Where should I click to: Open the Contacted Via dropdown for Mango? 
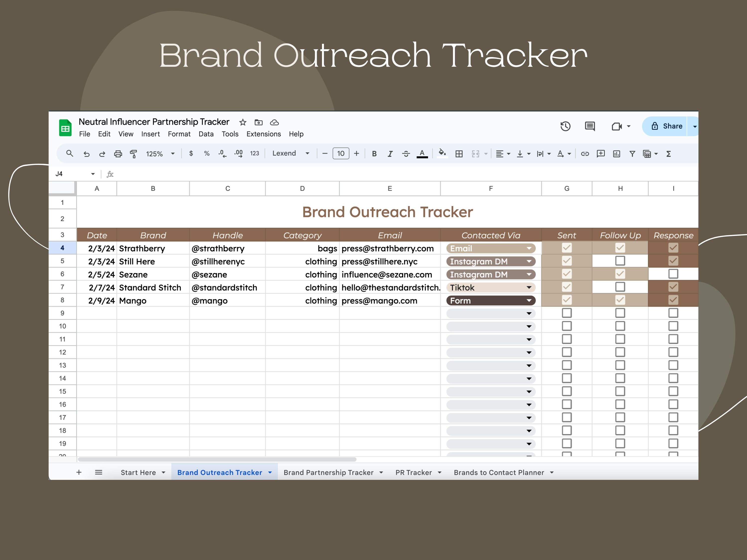(529, 300)
